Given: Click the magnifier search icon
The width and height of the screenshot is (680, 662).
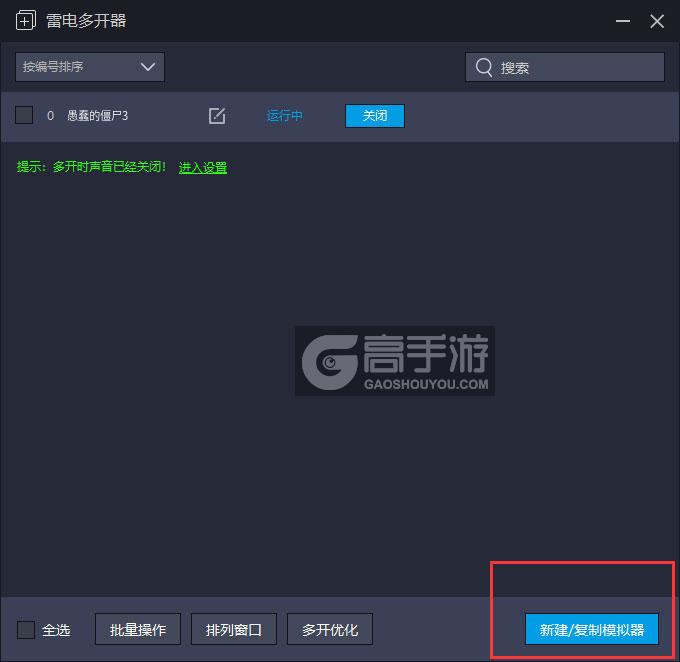Looking at the screenshot, I should pyautogui.click(x=484, y=67).
